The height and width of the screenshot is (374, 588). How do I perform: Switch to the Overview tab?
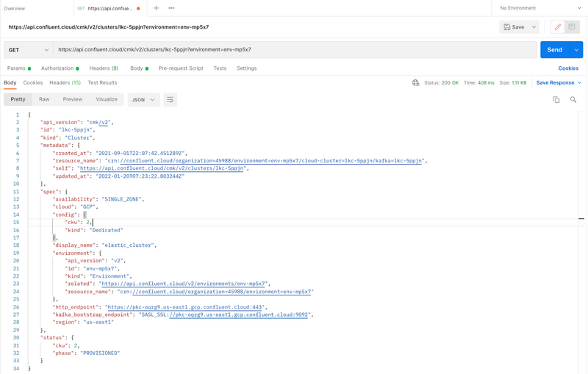(14, 8)
